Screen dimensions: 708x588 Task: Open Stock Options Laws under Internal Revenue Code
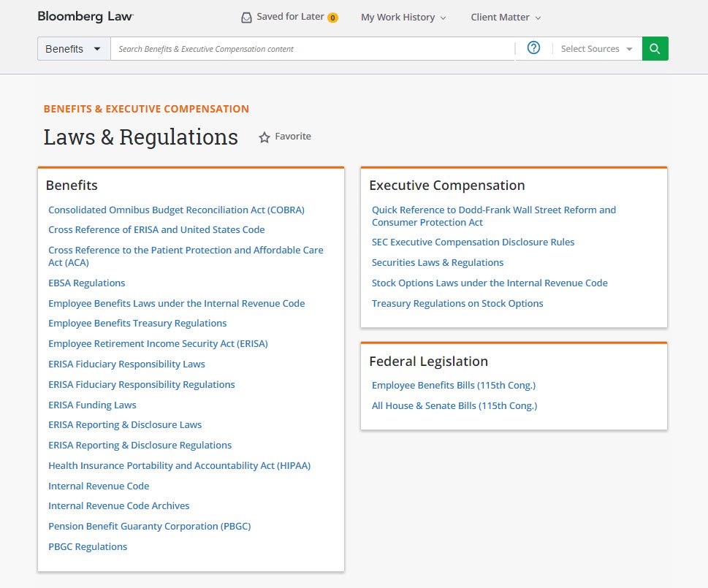(x=490, y=283)
